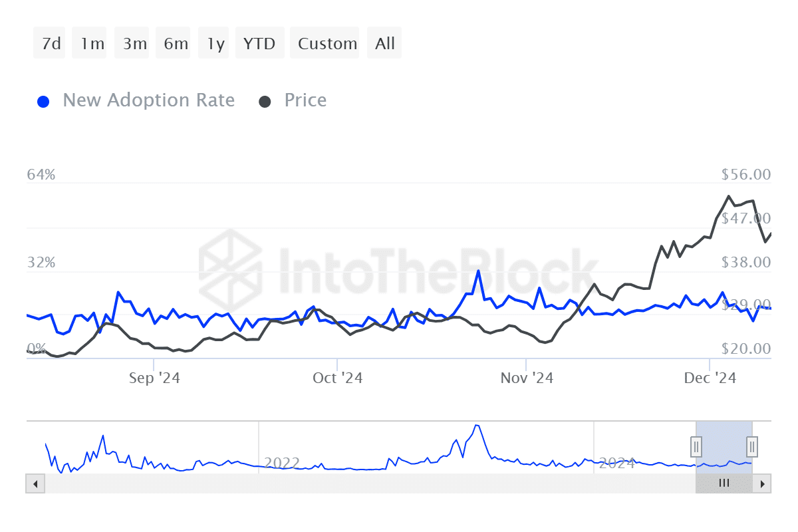
Task: Grab the left navigator range handle
Action: 696,446
